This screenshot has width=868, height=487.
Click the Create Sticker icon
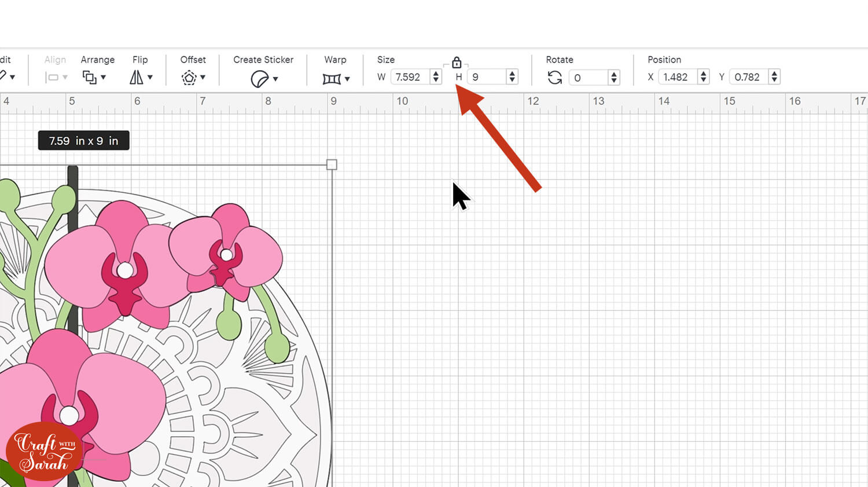[x=260, y=78]
